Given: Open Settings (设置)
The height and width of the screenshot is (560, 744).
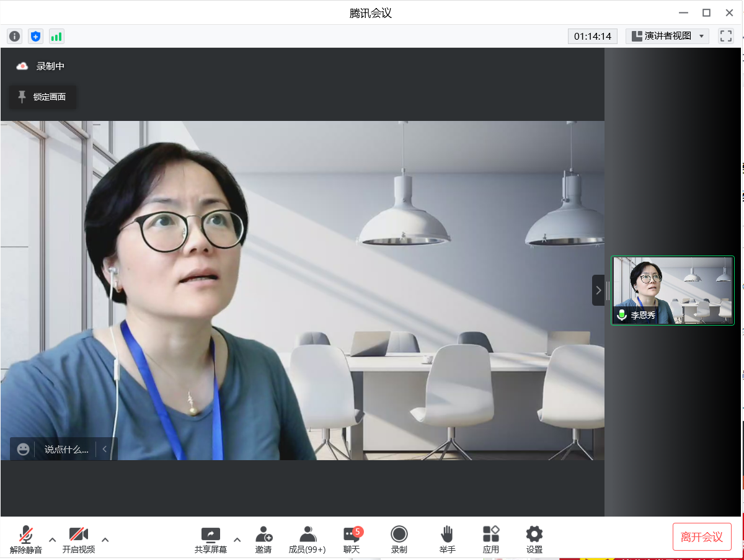Looking at the screenshot, I should point(534,540).
